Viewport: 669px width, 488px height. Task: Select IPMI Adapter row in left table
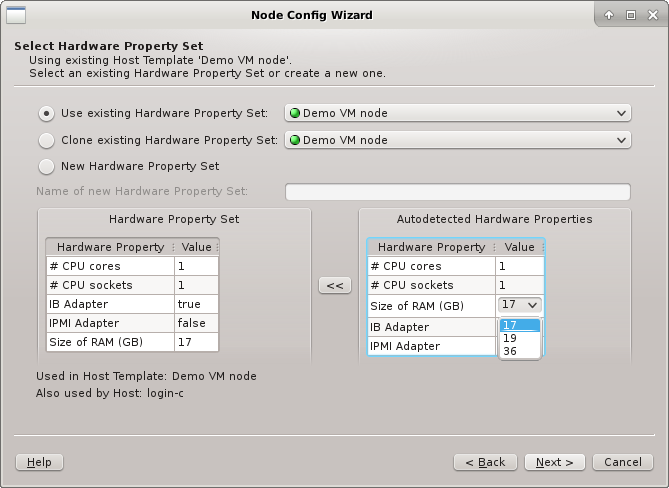(132, 323)
